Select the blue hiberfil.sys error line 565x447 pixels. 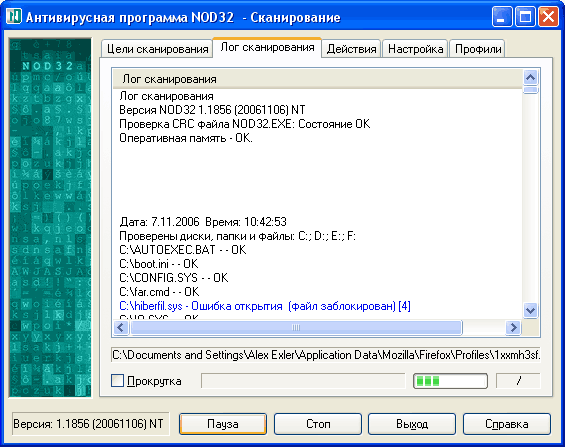click(x=265, y=306)
